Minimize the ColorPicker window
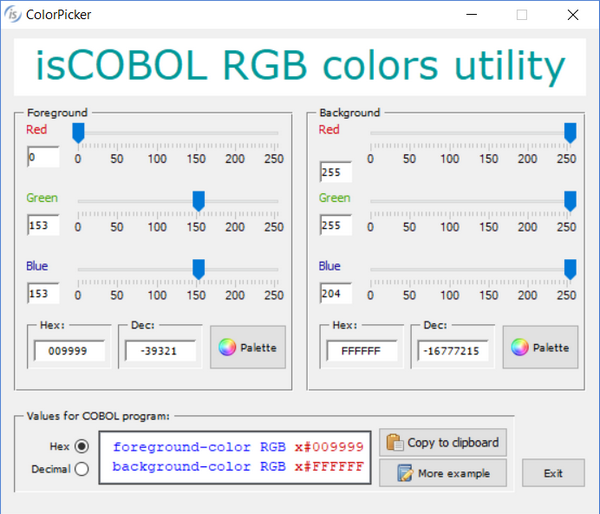This screenshot has height=514, width=600. click(x=471, y=15)
